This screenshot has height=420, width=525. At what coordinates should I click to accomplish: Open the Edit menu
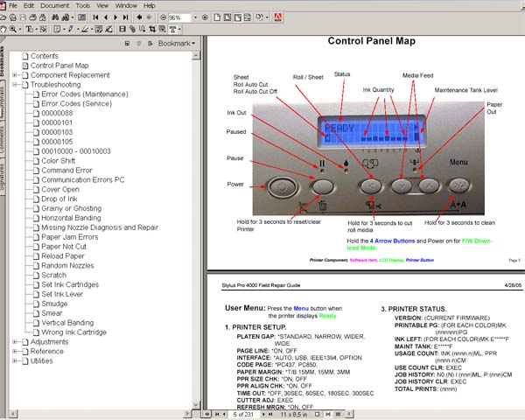(29, 6)
